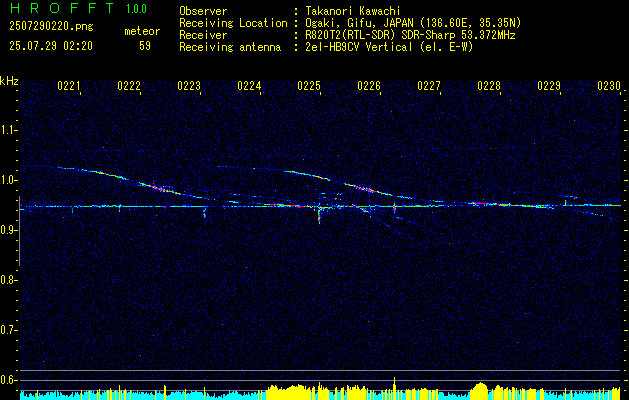The image size is (629, 400).
Task: Click time marker 0227
Action: [429, 86]
